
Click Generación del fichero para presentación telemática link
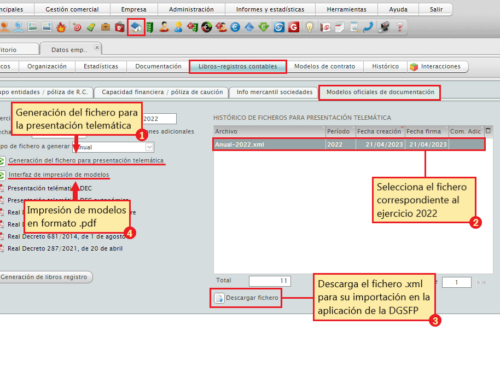[86, 160]
